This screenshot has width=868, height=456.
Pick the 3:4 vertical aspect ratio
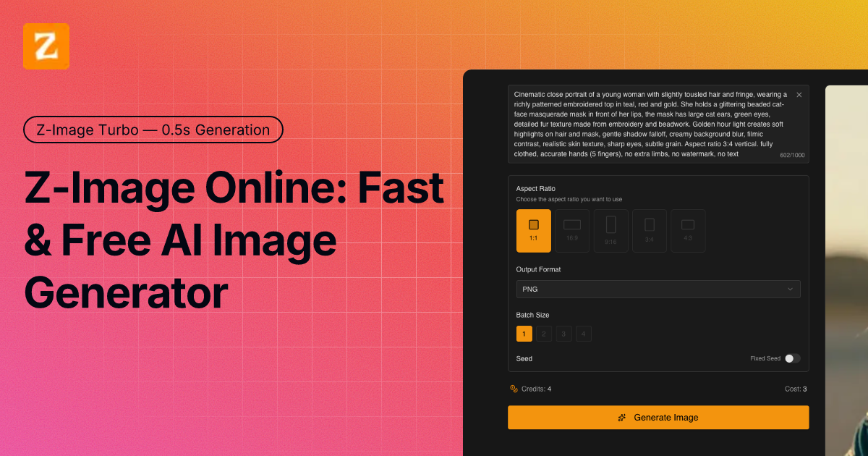(x=649, y=230)
